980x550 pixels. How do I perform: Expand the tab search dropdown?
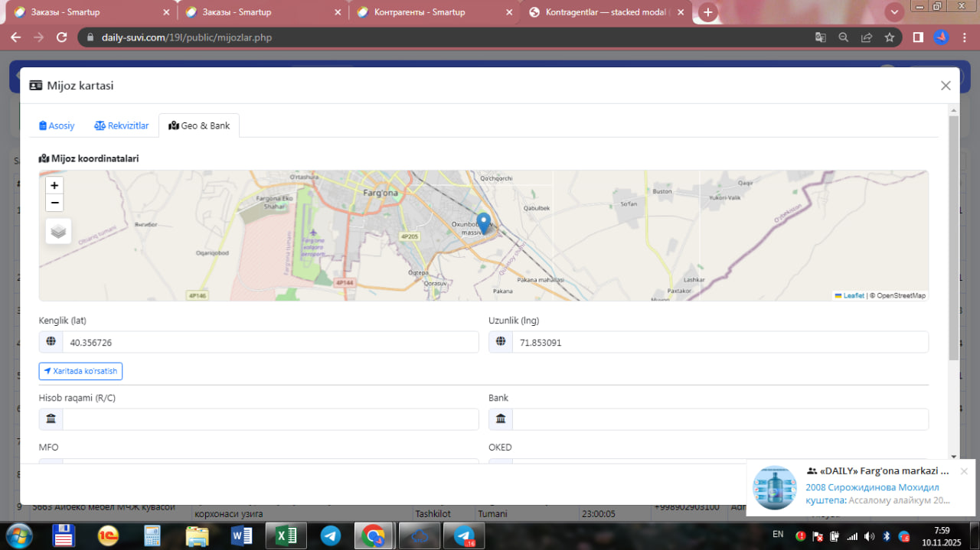(x=893, y=12)
